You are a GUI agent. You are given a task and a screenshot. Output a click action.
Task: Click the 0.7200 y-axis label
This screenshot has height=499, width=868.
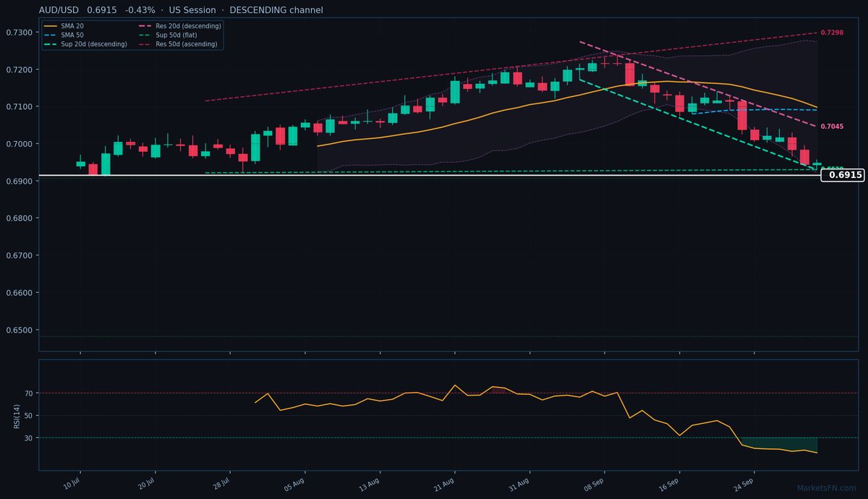point(20,69)
